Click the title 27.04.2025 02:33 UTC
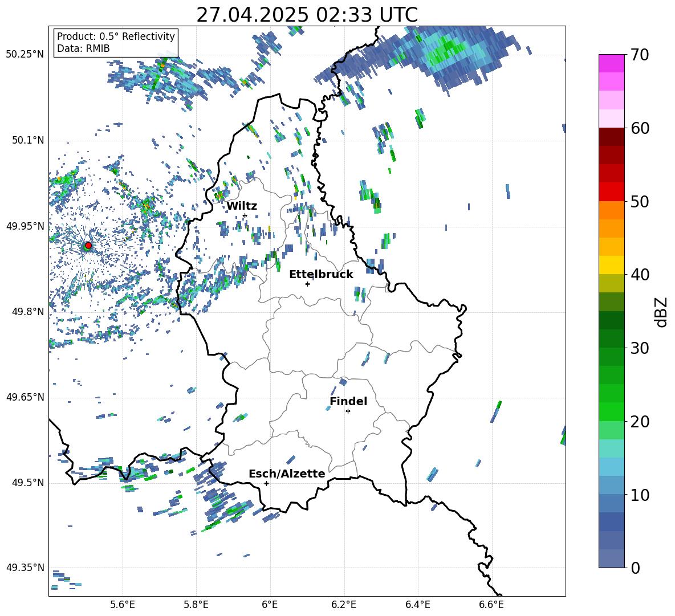 [307, 15]
